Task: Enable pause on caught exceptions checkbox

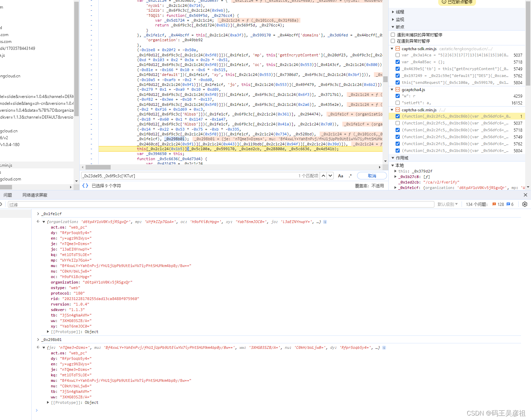Action: [393, 41]
